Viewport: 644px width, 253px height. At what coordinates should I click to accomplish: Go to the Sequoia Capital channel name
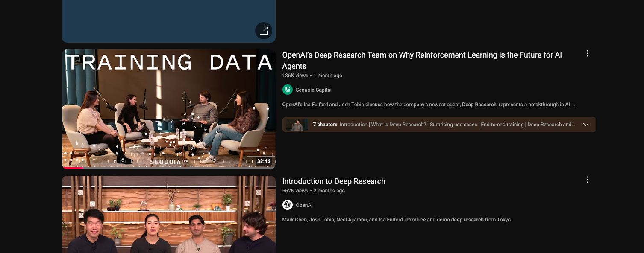point(313,90)
